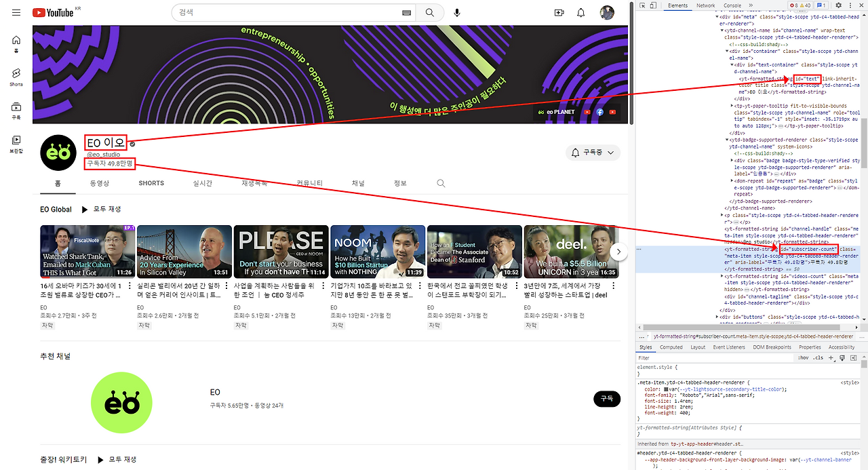Open the on-screen keyboard in search box
Viewport: 868px width, 470px height.
coord(406,13)
